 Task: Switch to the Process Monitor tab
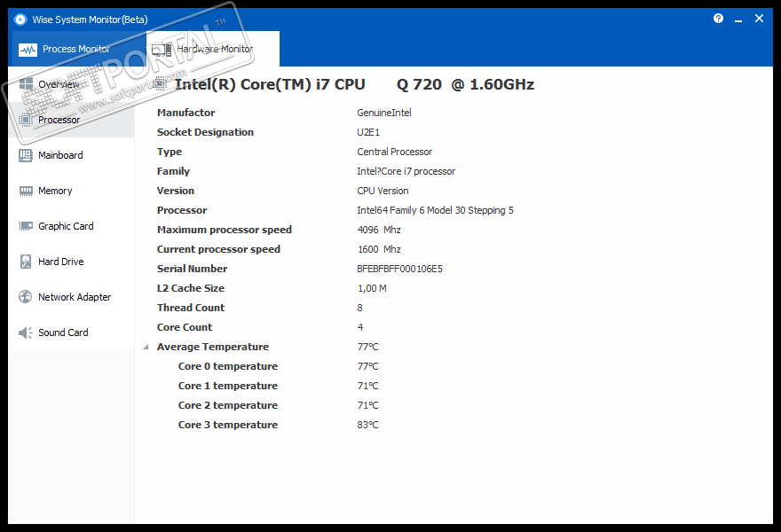77,49
